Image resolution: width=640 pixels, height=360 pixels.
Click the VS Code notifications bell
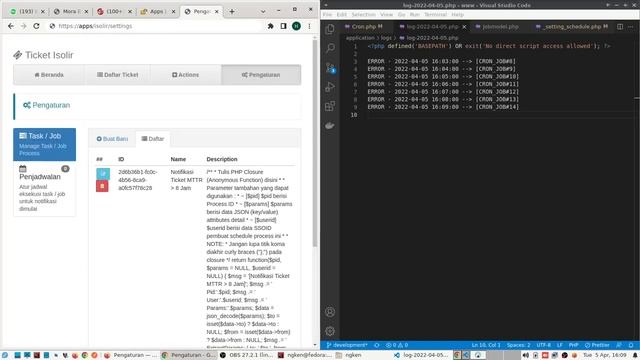pyautogui.click(x=631, y=345)
